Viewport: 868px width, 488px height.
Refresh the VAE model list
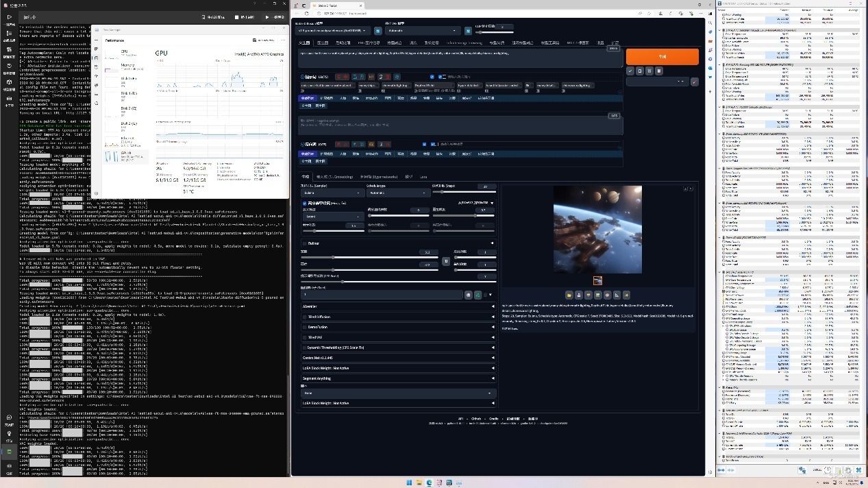point(469,31)
